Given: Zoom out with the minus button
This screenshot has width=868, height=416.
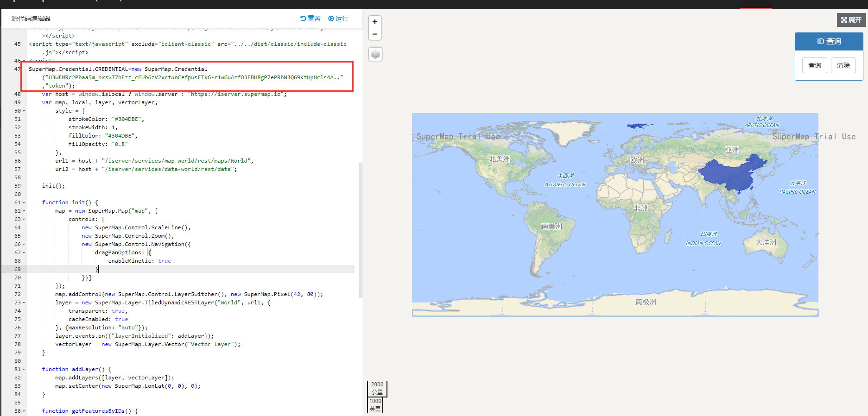Looking at the screenshot, I should tap(375, 34).
